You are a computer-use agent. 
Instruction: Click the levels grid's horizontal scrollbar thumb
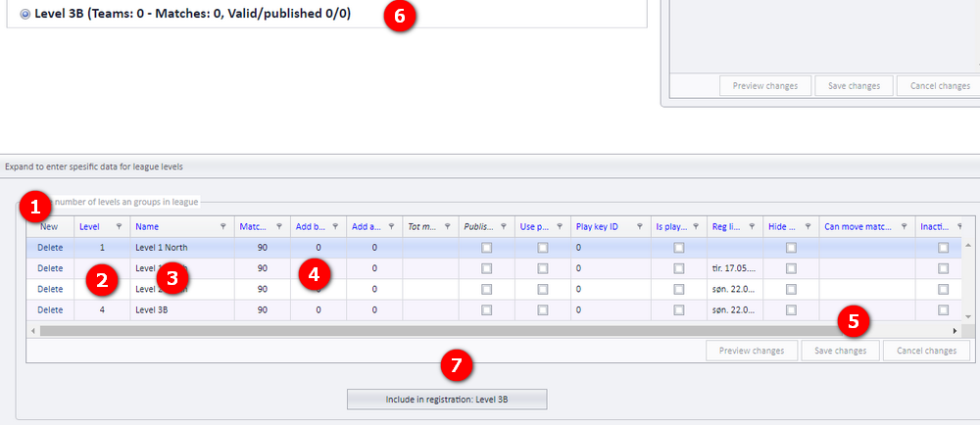(x=440, y=331)
